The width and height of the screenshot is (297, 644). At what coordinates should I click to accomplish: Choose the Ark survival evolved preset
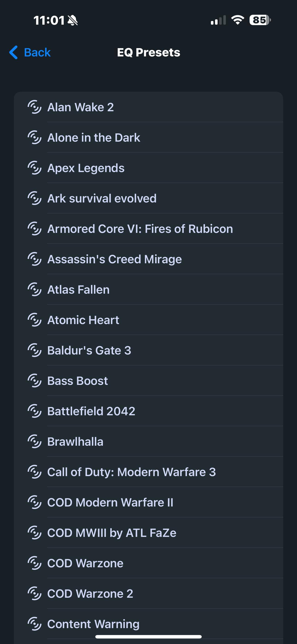pos(102,198)
